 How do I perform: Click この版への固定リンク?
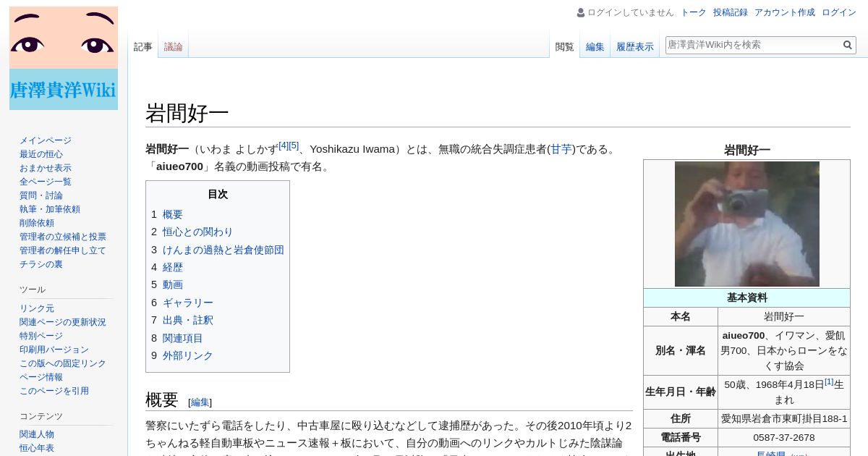point(63,363)
